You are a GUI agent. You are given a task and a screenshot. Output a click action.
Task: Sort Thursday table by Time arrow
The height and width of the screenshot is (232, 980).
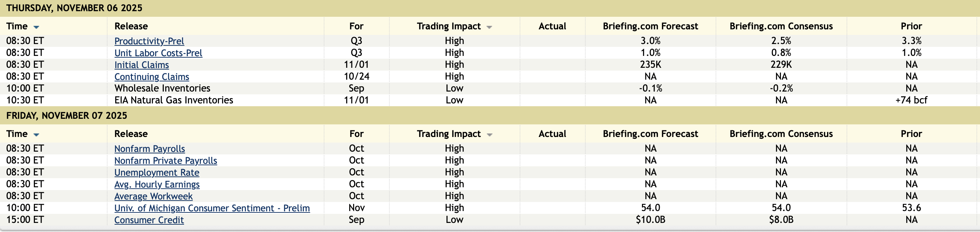[x=36, y=27]
